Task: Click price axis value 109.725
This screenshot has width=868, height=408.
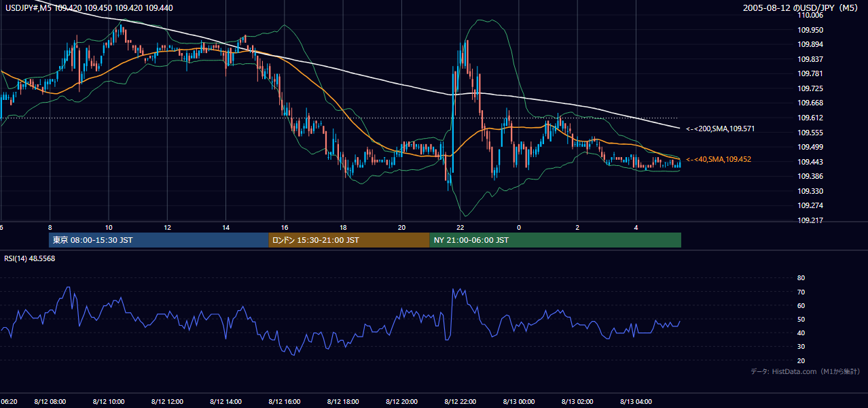Action: pos(810,88)
